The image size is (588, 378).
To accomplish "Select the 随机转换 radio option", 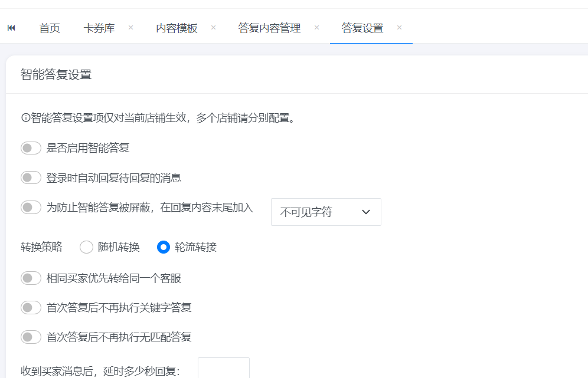I will pos(87,247).
